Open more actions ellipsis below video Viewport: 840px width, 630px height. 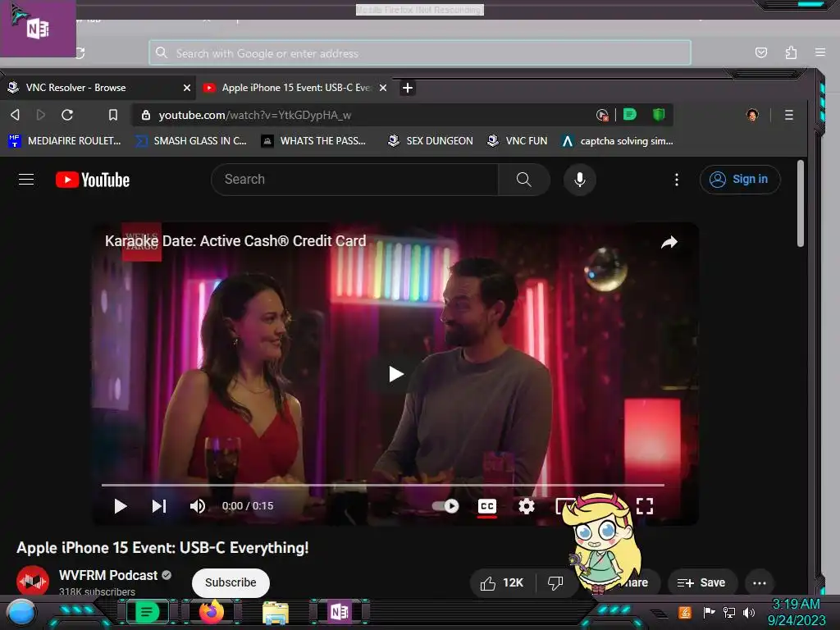759,583
